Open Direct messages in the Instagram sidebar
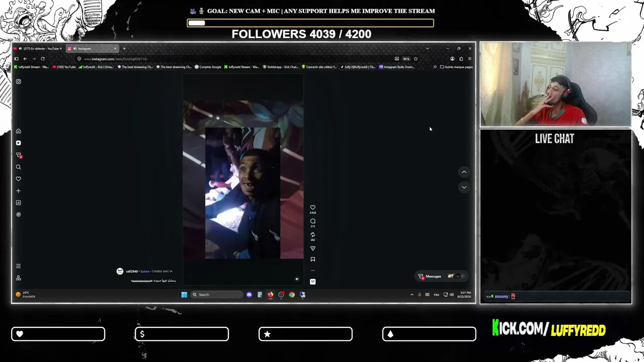This screenshot has width=644, height=362. pyautogui.click(x=19, y=155)
